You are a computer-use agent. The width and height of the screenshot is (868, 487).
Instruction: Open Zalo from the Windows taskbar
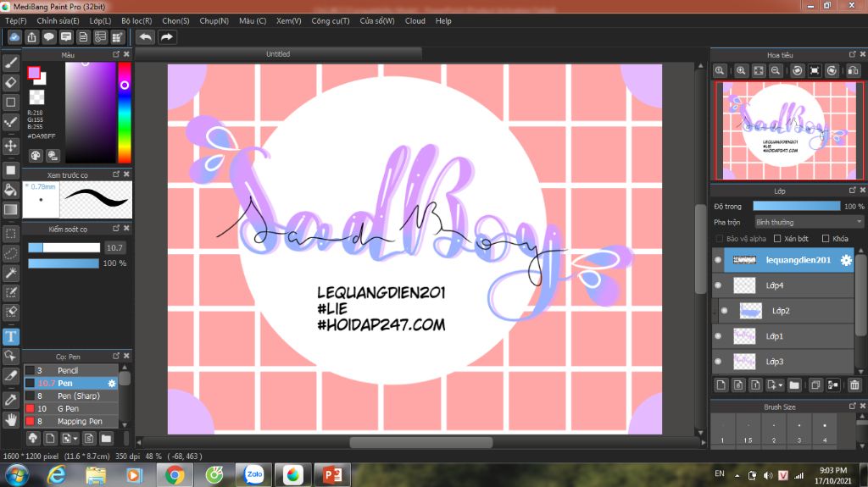(253, 474)
